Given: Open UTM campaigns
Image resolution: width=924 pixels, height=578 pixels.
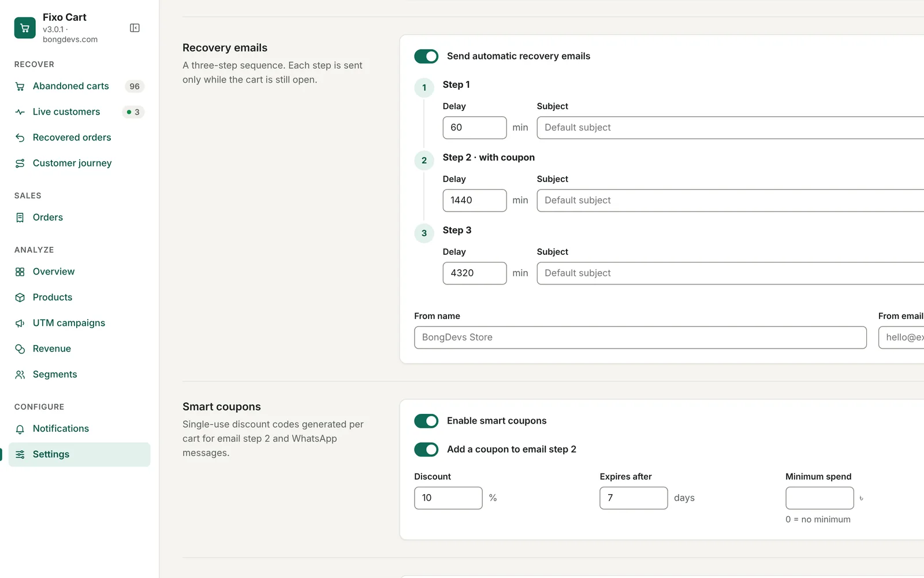Looking at the screenshot, I should (x=79, y=323).
